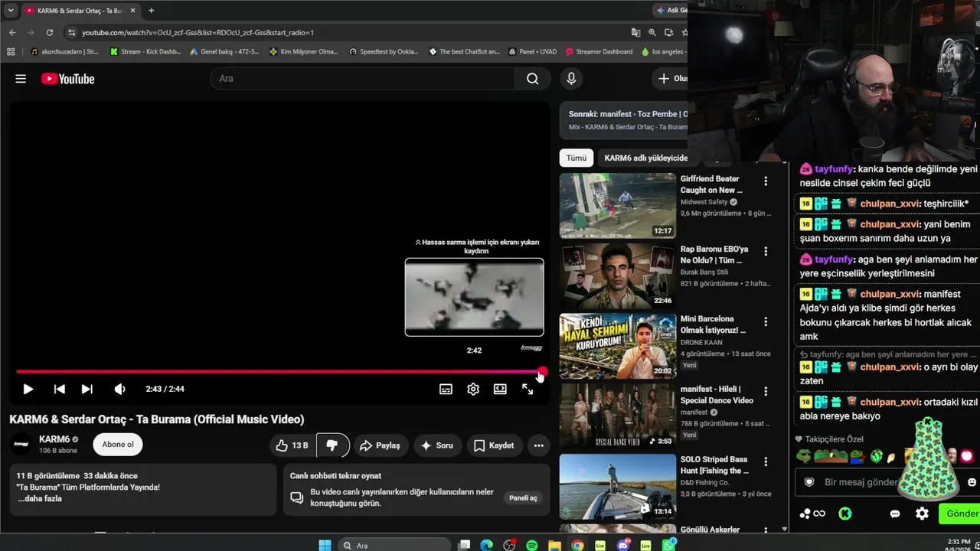The width and height of the screenshot is (980, 551).
Task: Open the KARM6 channel avatar
Action: (21, 445)
